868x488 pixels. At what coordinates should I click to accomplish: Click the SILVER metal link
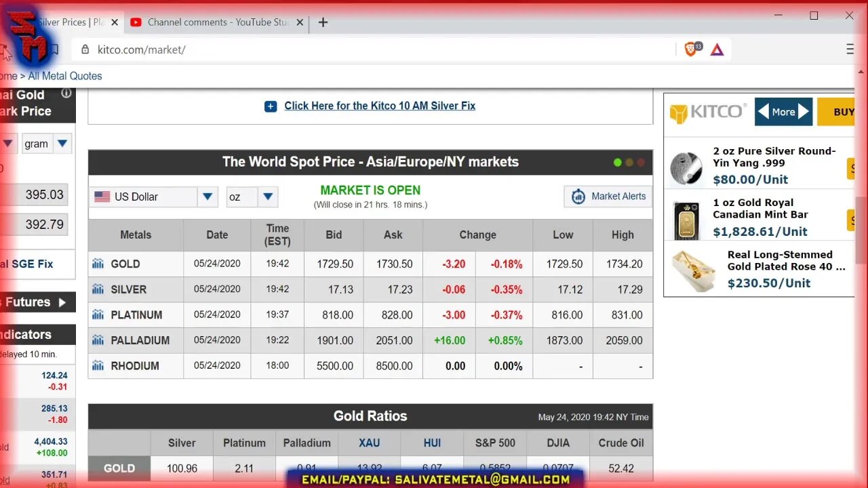click(129, 289)
